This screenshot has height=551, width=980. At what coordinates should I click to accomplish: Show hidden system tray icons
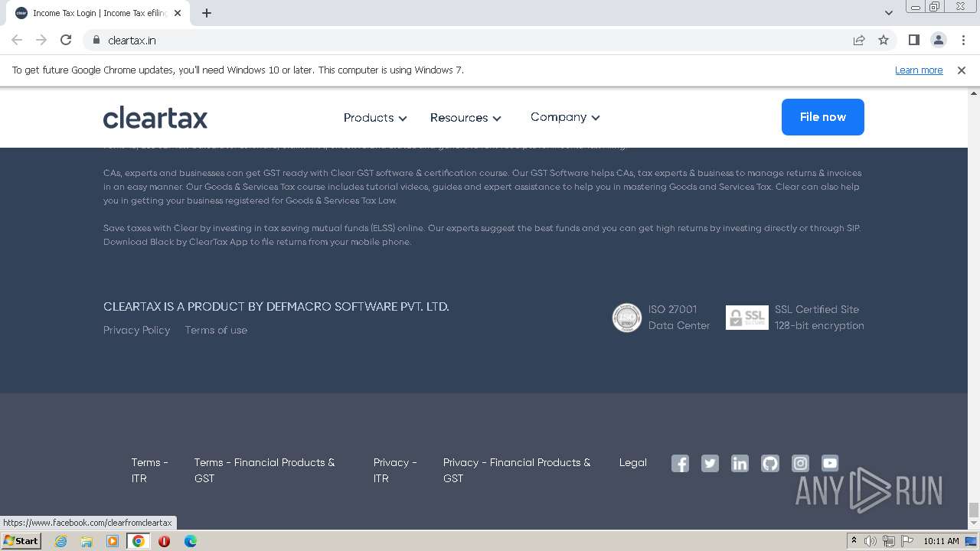854,540
